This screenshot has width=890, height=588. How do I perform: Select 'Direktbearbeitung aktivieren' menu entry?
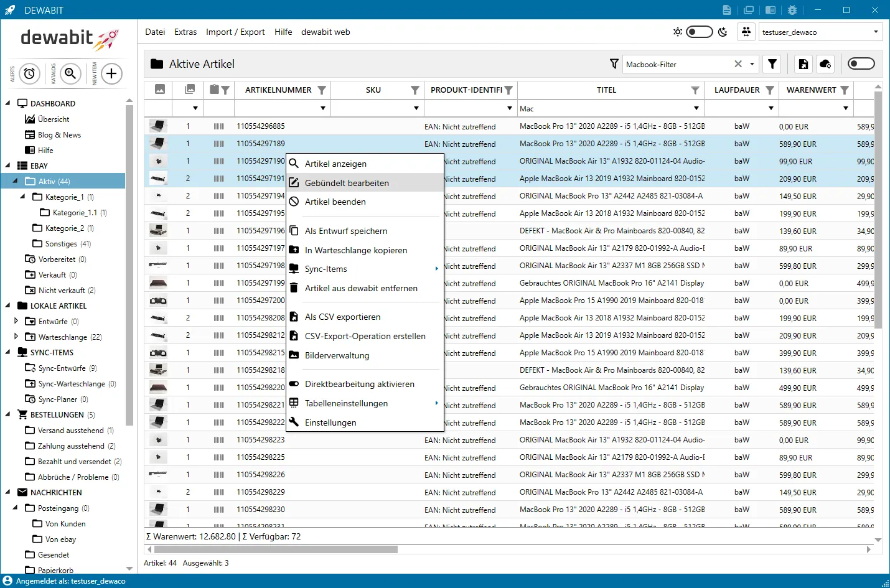point(365,384)
